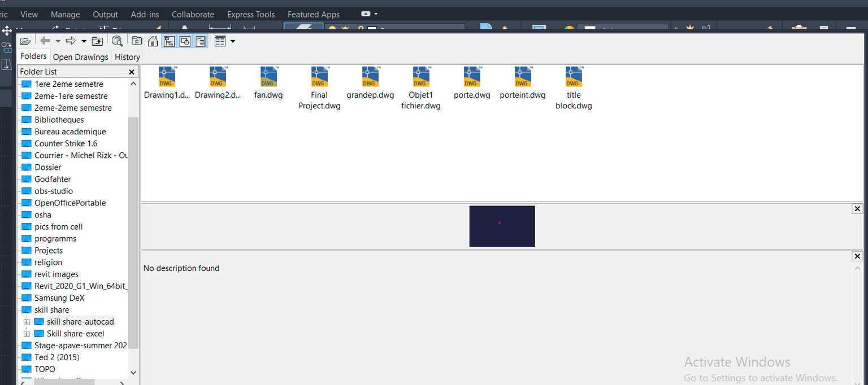The height and width of the screenshot is (385, 868).
Task: Click the fan.dwg preview thumbnail
Action: click(x=502, y=226)
